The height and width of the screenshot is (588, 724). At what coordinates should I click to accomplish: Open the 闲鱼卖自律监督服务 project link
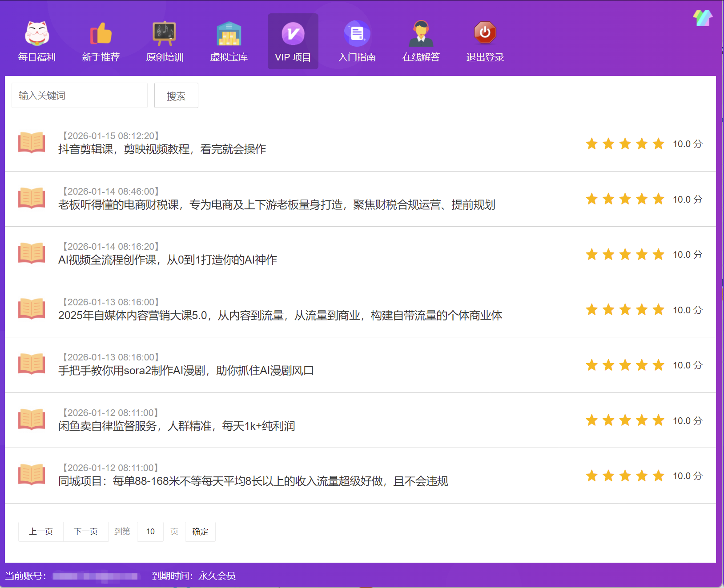[x=178, y=426]
